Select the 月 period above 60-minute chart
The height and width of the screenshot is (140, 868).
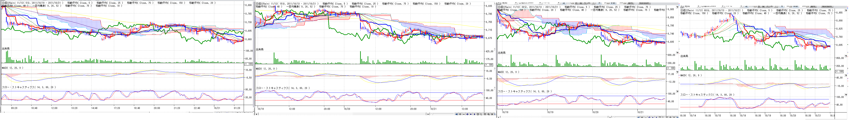tap(768, 6)
